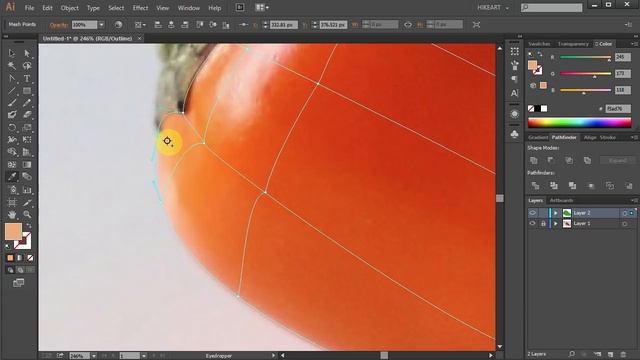
Task: Open the Color panel flyout menu
Action: click(x=634, y=44)
